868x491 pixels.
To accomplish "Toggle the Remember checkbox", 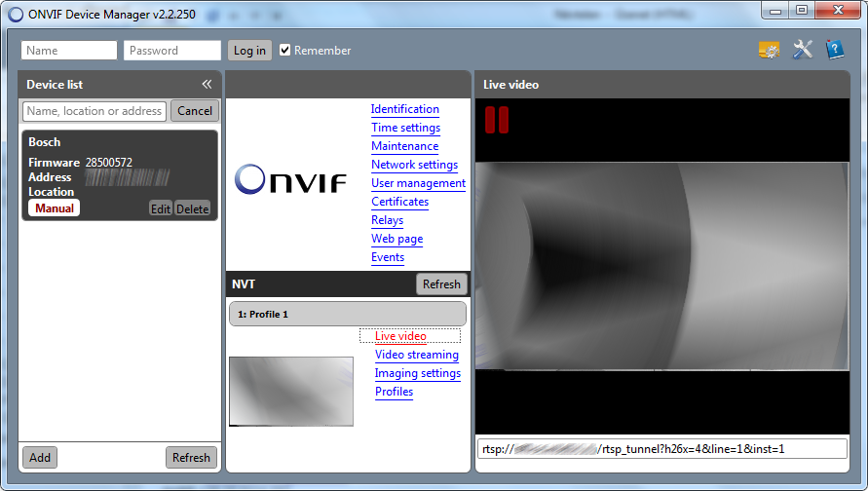I will pos(285,51).
